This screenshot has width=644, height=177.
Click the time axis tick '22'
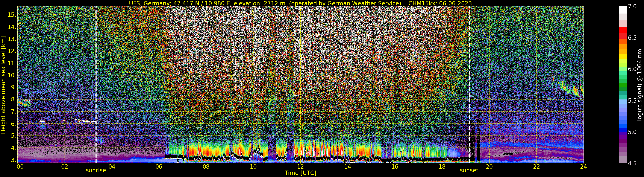coord(536,166)
